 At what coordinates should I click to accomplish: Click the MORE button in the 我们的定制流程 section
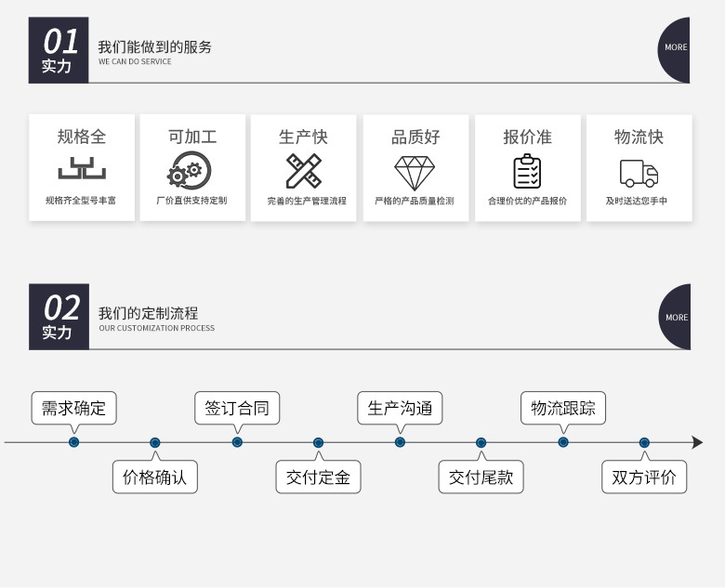pyautogui.click(x=675, y=317)
